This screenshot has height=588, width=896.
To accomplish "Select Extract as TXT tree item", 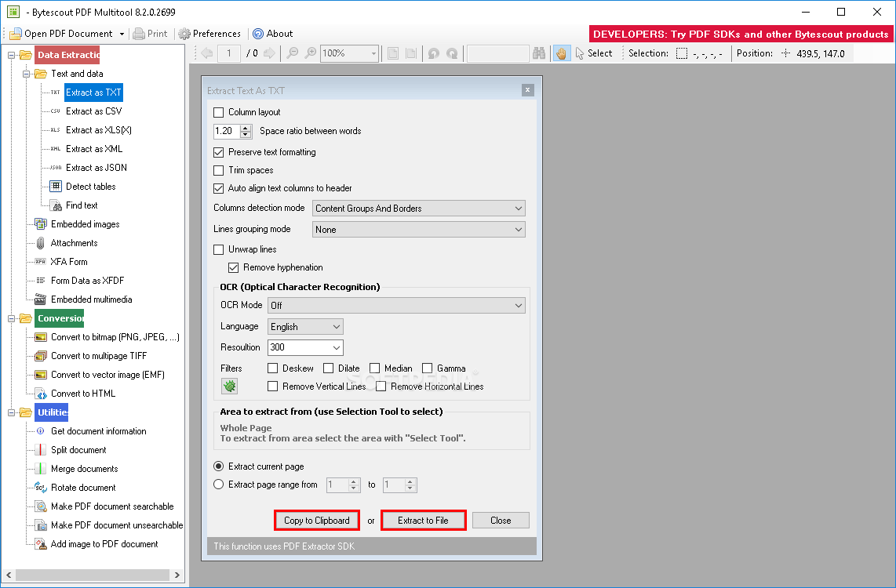I will (93, 93).
